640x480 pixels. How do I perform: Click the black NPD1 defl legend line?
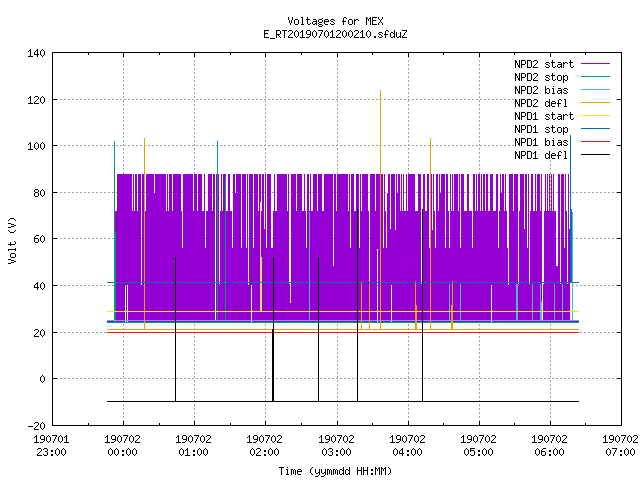pos(595,155)
